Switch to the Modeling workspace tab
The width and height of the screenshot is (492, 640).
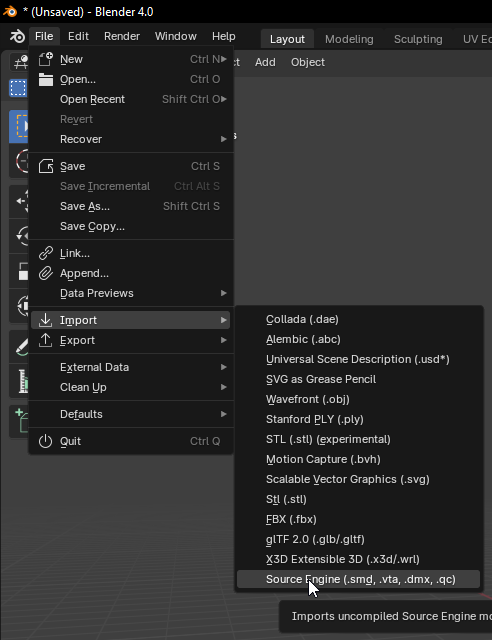349,39
